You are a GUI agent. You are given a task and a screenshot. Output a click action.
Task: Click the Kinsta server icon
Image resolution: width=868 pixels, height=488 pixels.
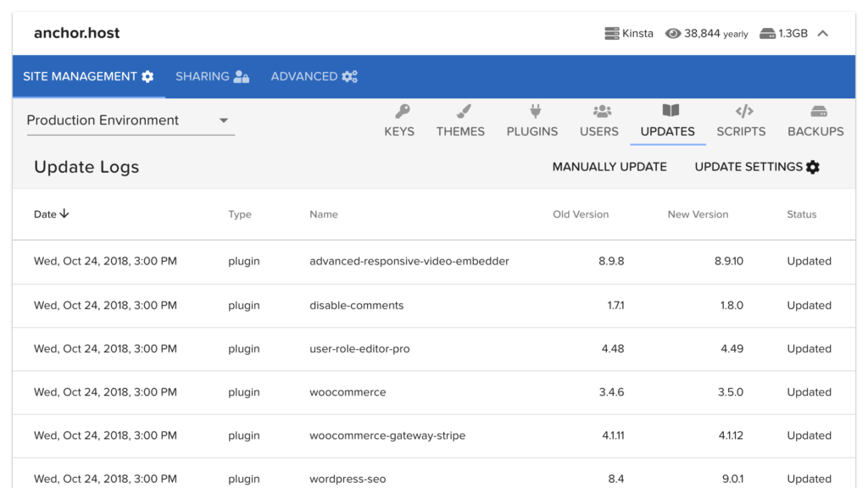pyautogui.click(x=611, y=34)
